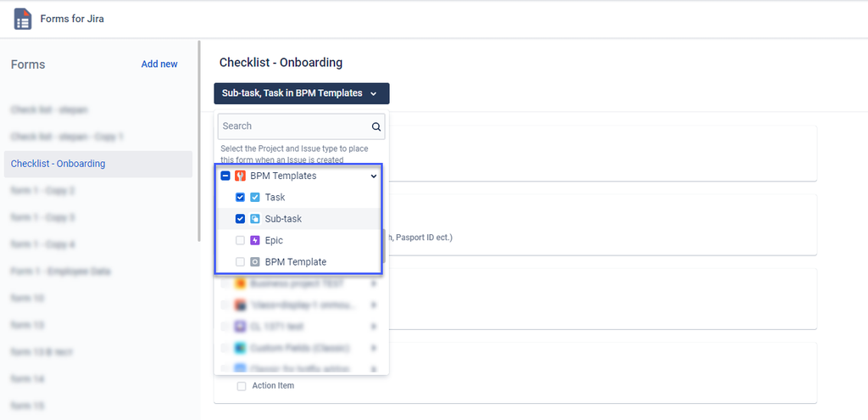Open the Sub-task, Task in BPM Templates dropdown
The image size is (868, 420).
tap(302, 93)
